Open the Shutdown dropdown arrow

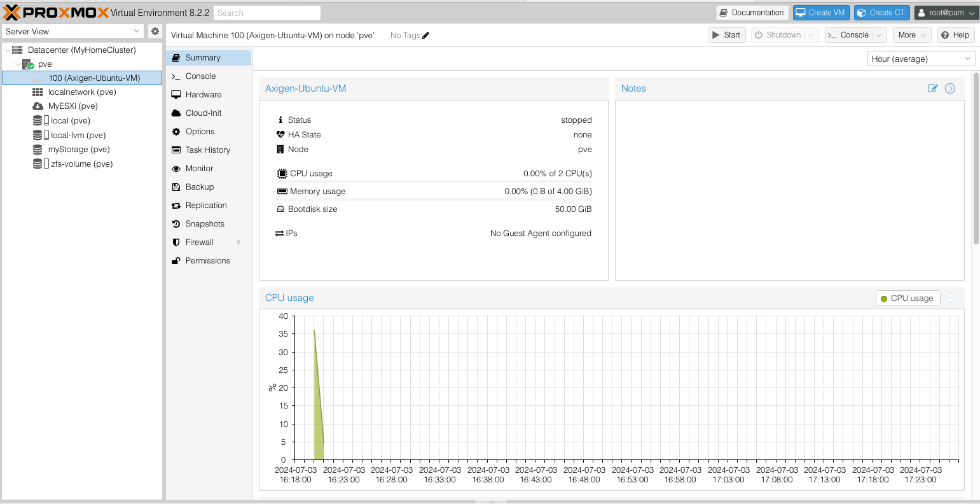[x=811, y=35]
